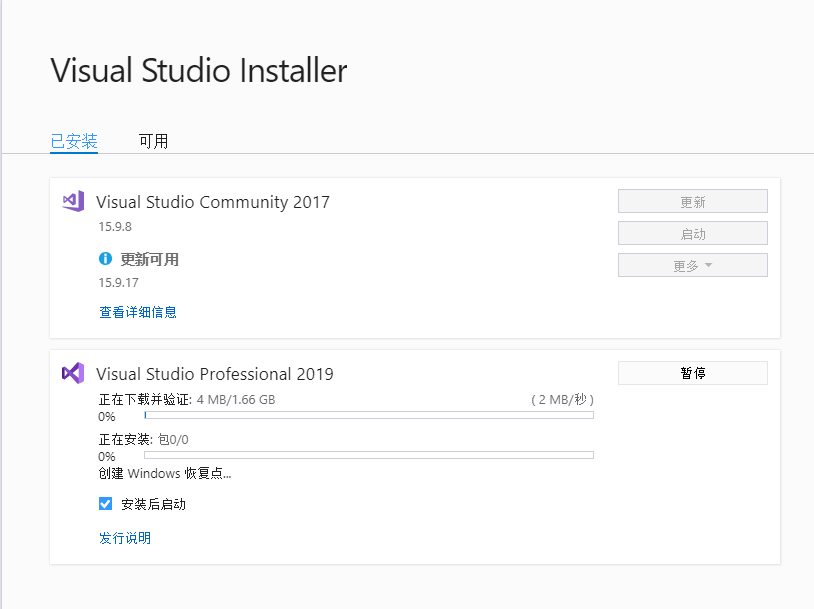Click the download speed text 2 MB/秒
Image resolution: width=814 pixels, height=609 pixels.
[x=562, y=399]
